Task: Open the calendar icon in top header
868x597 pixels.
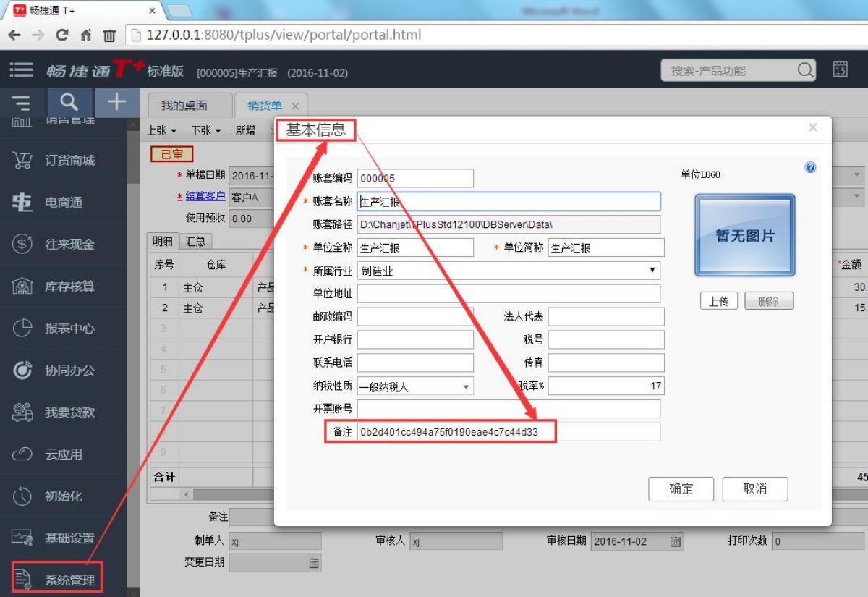Action: (x=841, y=70)
